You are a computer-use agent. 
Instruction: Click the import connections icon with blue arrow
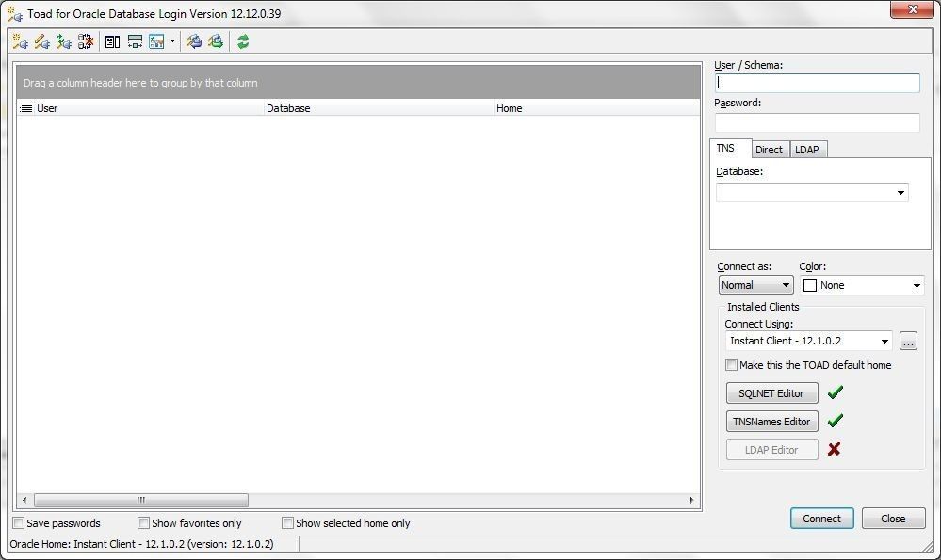[193, 41]
